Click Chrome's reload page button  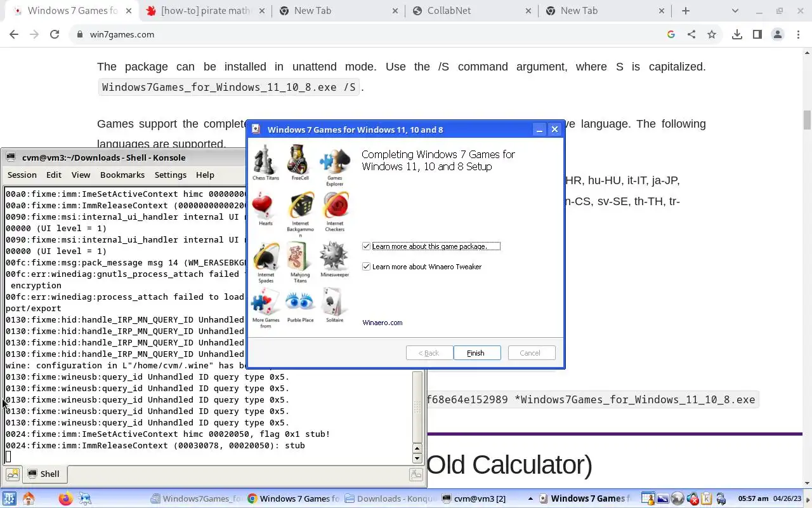(55, 34)
